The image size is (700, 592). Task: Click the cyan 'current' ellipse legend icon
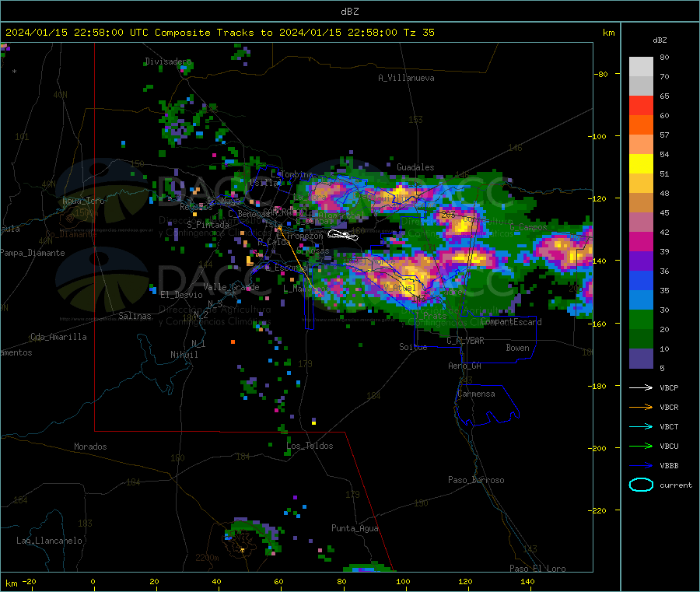click(641, 485)
